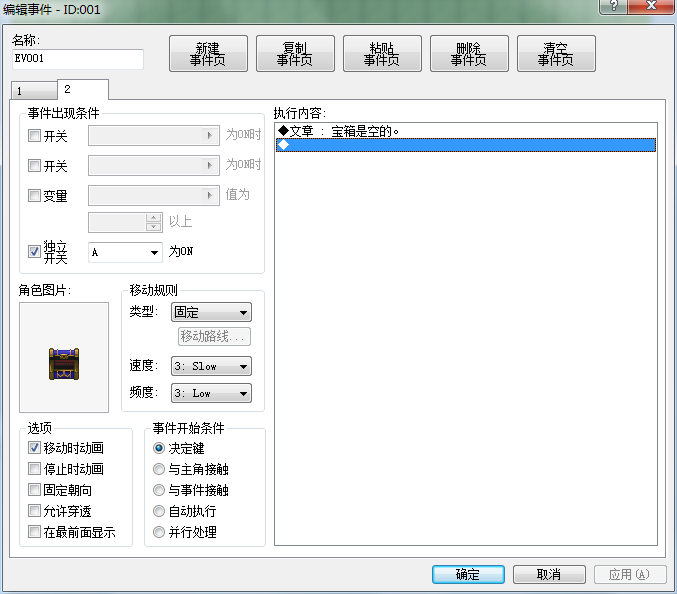Select the 文章：宝箱是空的 command line
677x594 pixels.
click(465, 131)
